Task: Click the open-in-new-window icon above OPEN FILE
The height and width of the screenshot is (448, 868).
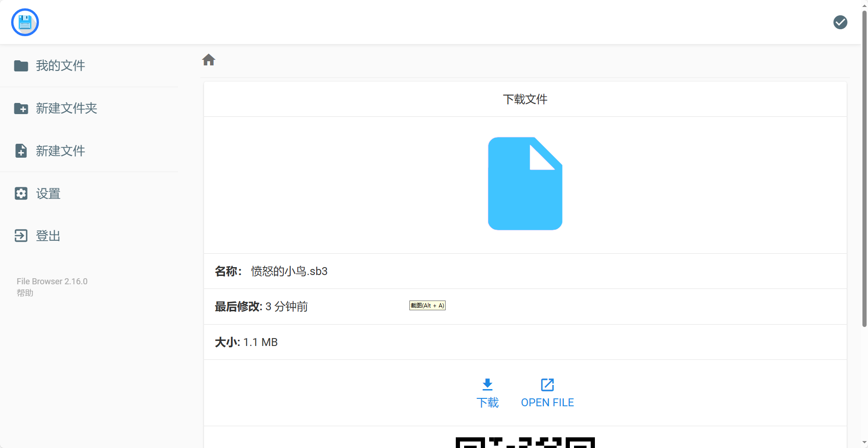Action: click(x=547, y=384)
